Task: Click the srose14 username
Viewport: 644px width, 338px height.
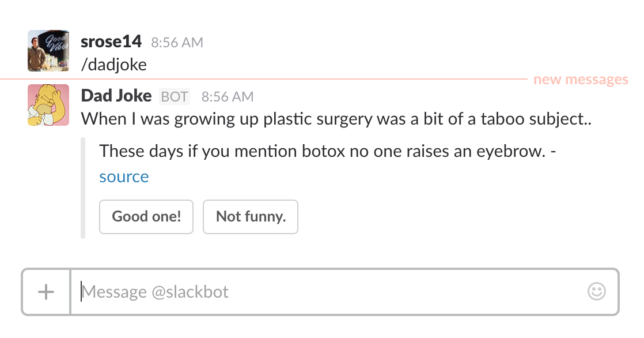Action: pos(111,42)
